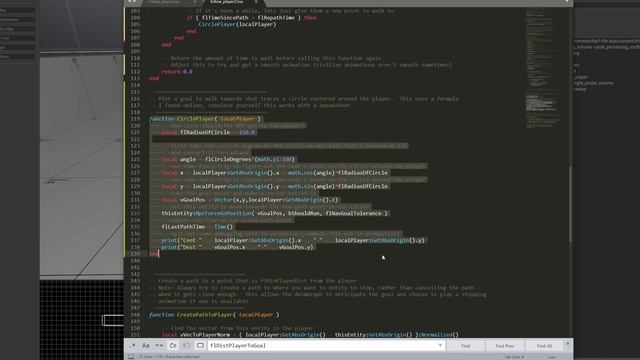Click the Find Prev button
This screenshot has width=640, height=360.
tap(504, 346)
